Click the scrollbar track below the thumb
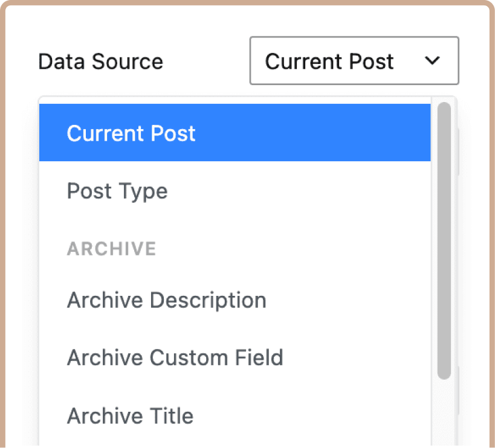The image size is (495, 448). [444, 413]
